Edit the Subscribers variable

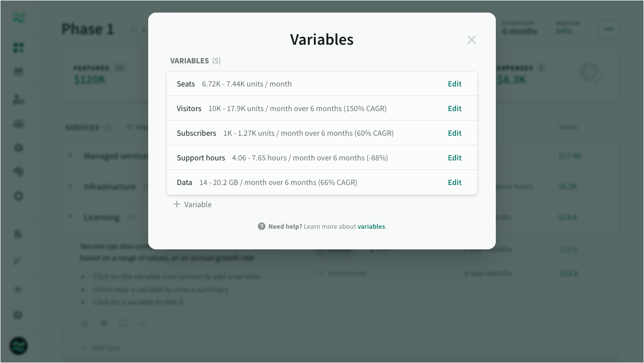click(455, 133)
